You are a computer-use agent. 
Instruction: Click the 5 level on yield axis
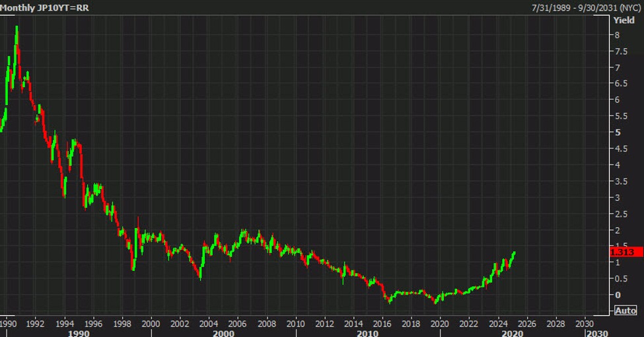616,132
